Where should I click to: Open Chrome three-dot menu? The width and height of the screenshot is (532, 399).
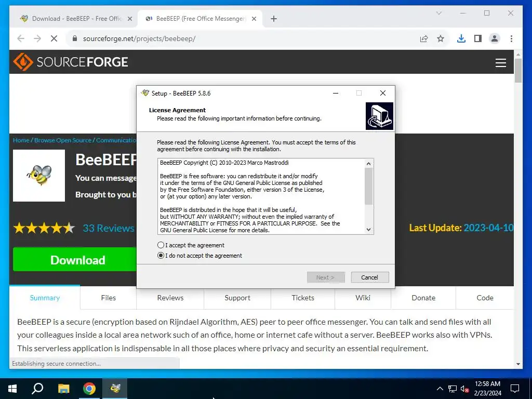point(511,38)
